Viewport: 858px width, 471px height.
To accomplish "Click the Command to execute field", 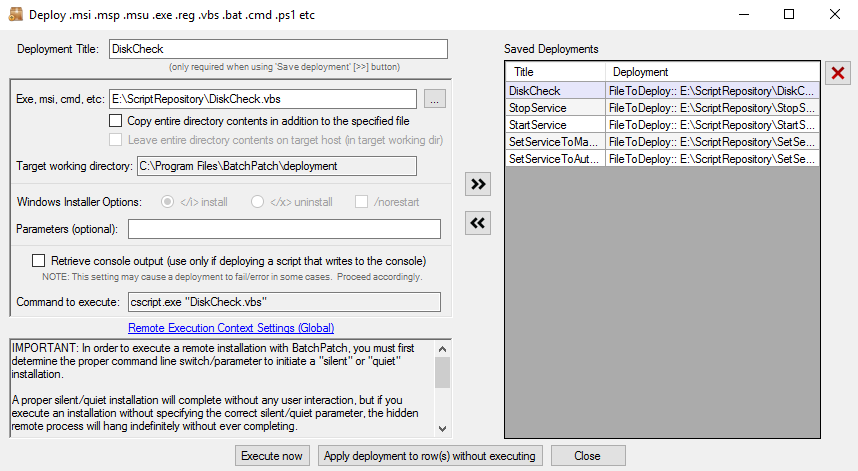I will (x=284, y=302).
